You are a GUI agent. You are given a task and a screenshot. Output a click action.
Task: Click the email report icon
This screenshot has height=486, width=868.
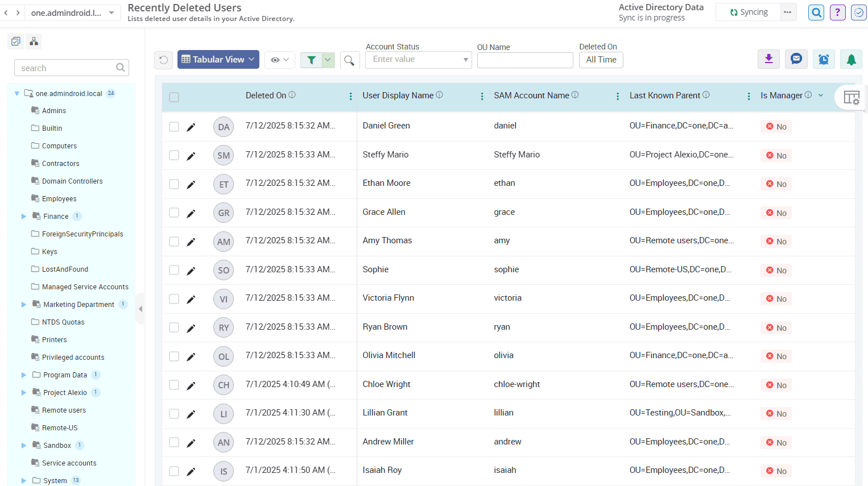coord(796,59)
